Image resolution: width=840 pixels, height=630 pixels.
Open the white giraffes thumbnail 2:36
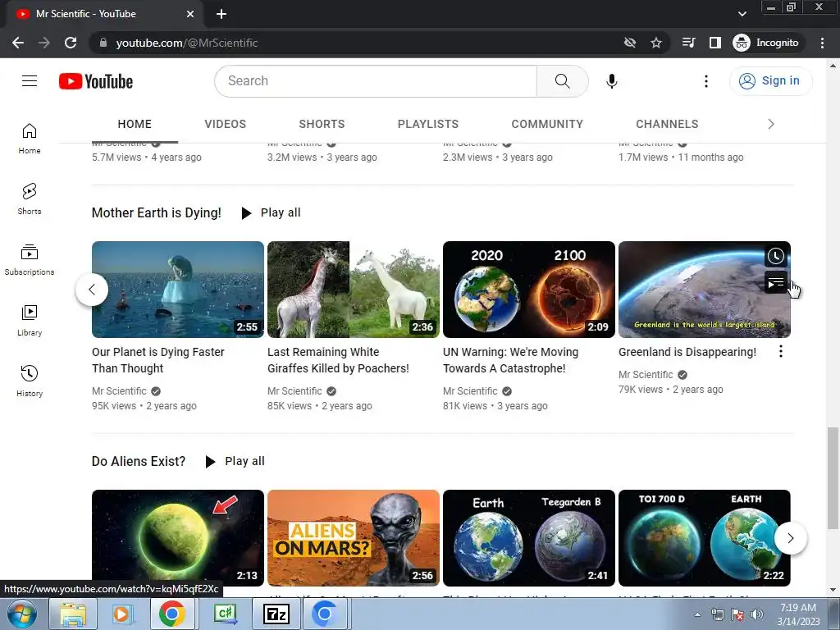point(353,290)
